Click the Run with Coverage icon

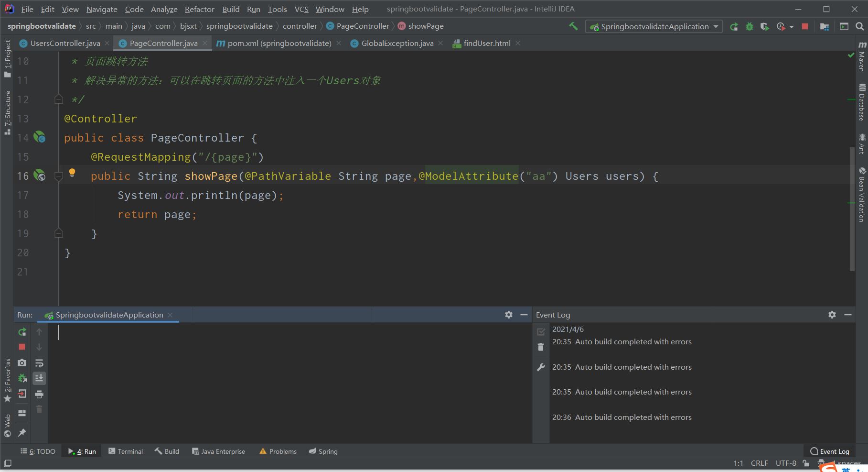point(765,26)
